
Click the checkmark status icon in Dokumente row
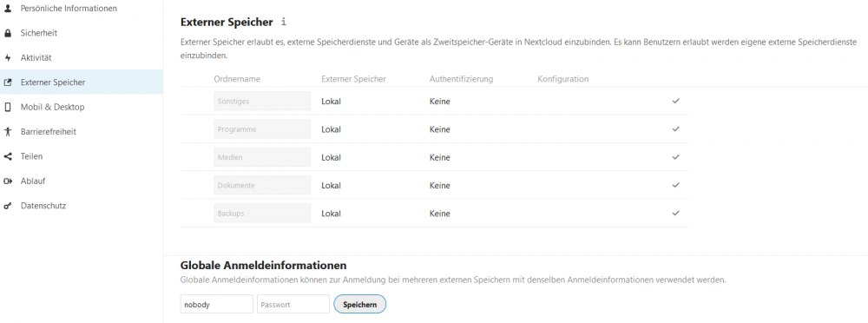click(x=675, y=184)
